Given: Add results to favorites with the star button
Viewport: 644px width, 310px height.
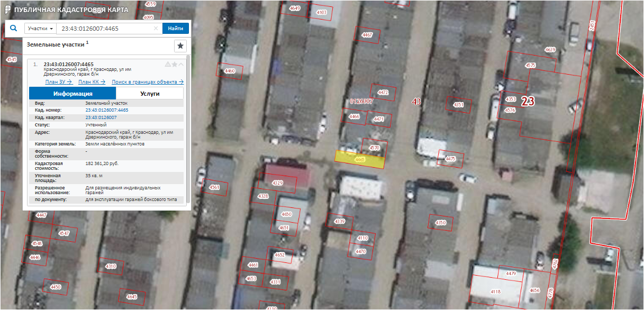Looking at the screenshot, I should (x=180, y=46).
